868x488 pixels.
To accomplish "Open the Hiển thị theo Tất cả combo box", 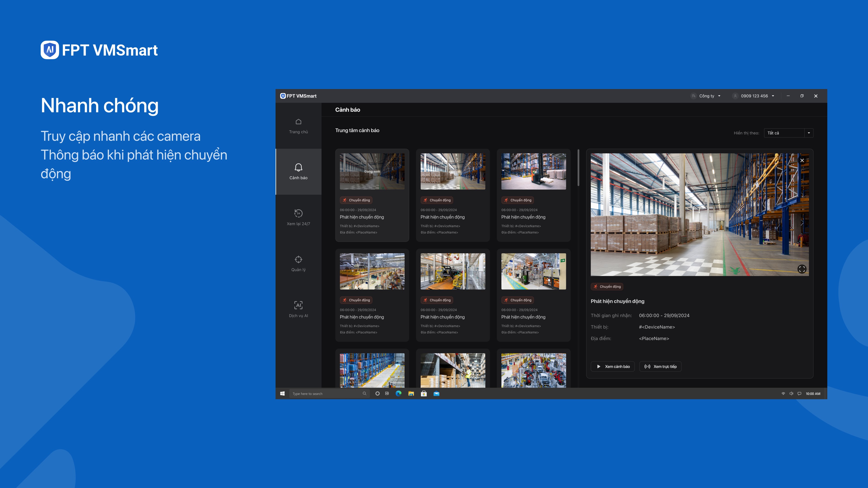I will [x=788, y=133].
